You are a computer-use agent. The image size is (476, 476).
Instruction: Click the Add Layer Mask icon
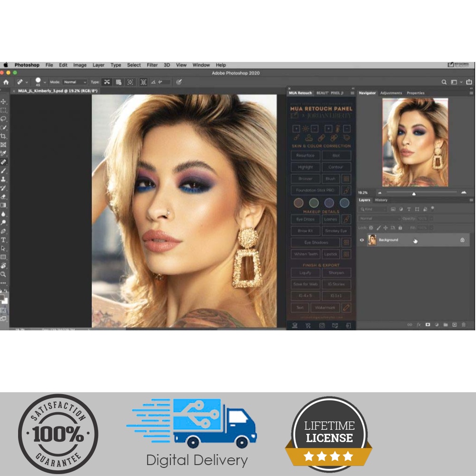[427, 325]
